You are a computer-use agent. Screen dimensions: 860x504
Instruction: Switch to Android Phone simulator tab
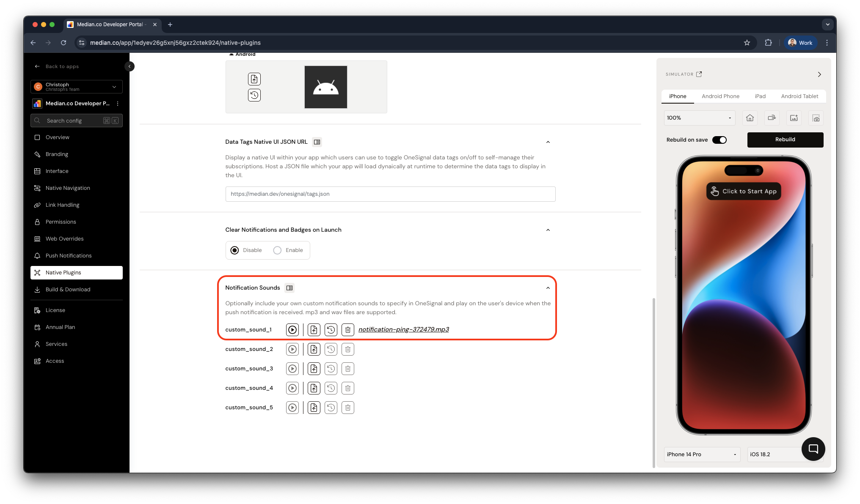coord(720,96)
